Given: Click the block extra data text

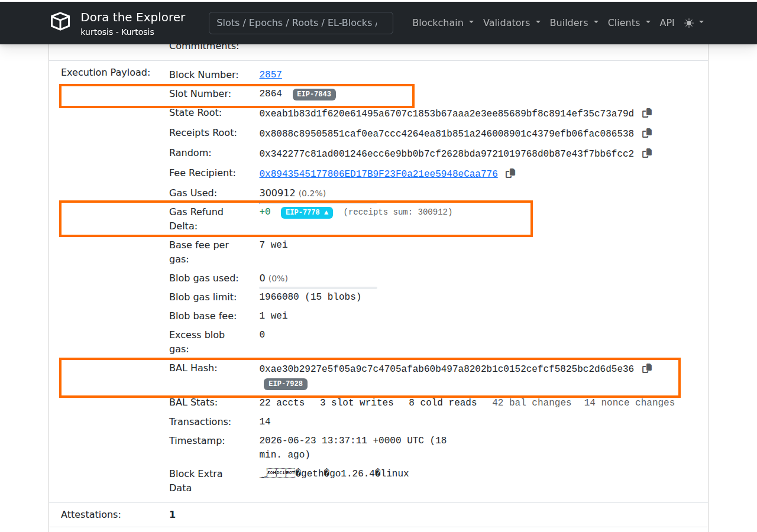Looking at the screenshot, I should pos(334,473).
